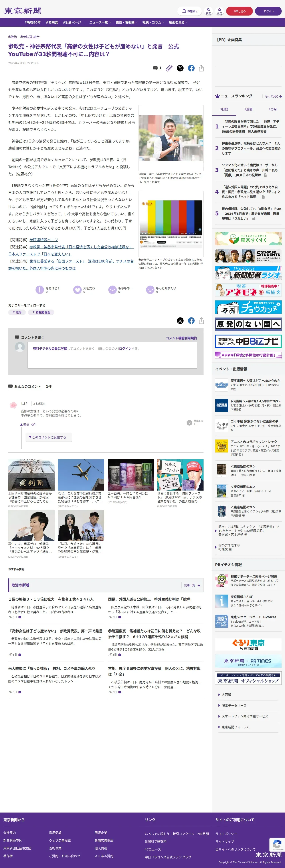
Task: Open the チョウカンヌ character banner
Action: click(248, 307)
